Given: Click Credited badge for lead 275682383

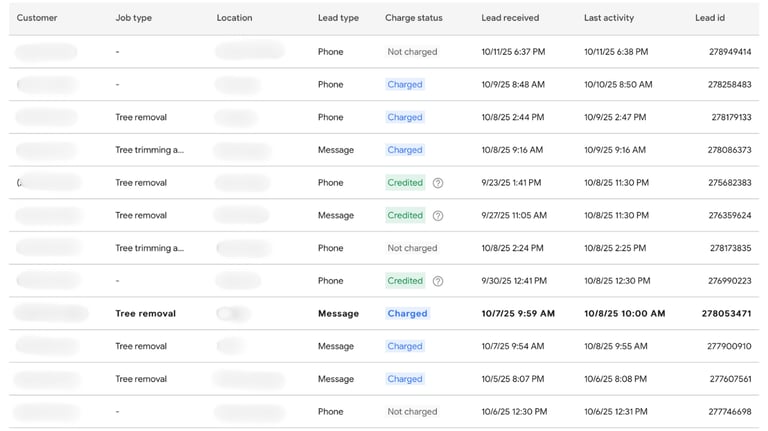Looking at the screenshot, I should pyautogui.click(x=405, y=183).
